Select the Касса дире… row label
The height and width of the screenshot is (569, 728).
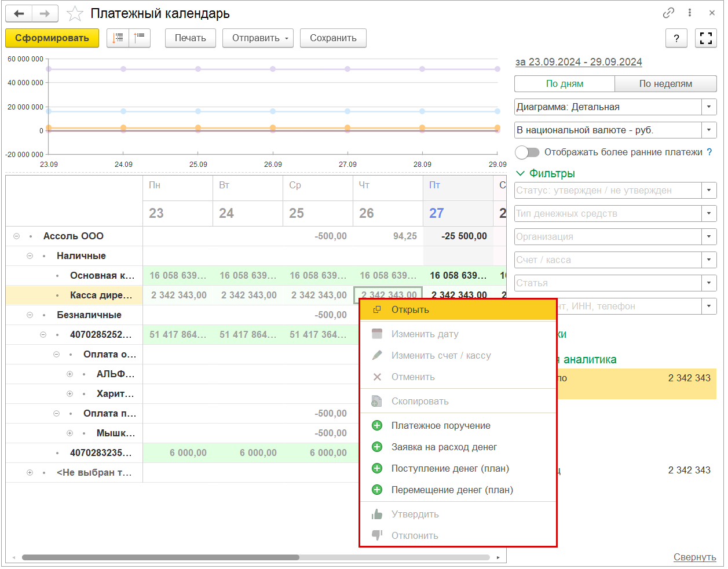[x=101, y=295]
